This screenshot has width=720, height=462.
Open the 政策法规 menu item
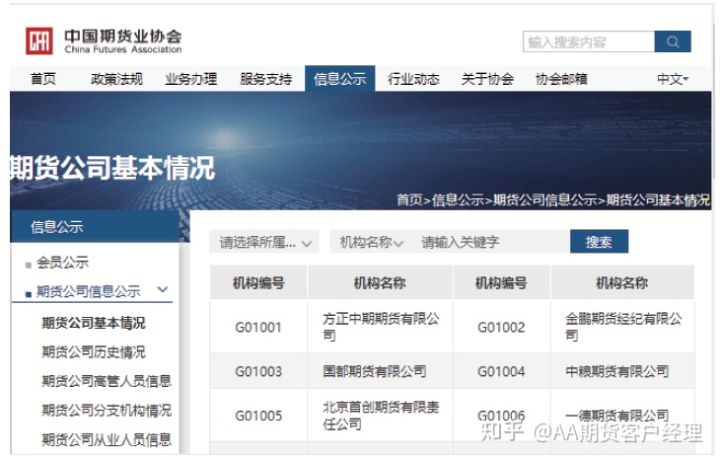coord(117,79)
